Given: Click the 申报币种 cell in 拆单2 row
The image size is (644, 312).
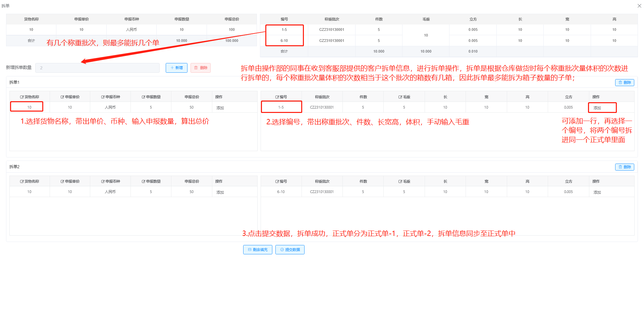Looking at the screenshot, I should [110, 192].
